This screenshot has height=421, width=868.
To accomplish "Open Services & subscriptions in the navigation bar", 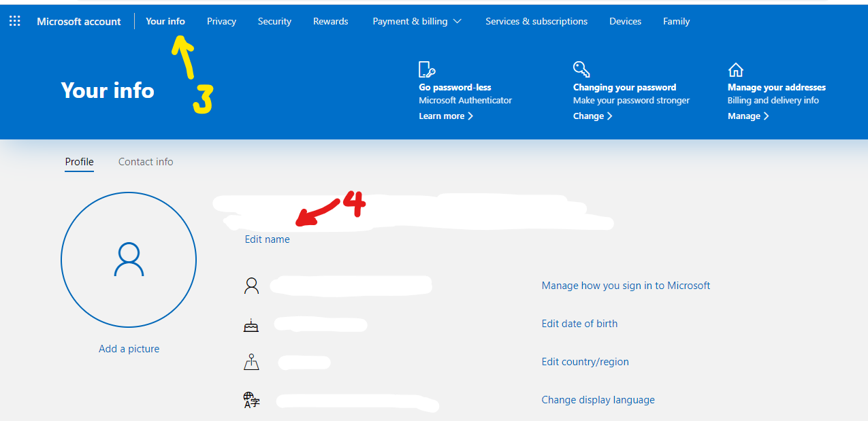I will (x=536, y=21).
